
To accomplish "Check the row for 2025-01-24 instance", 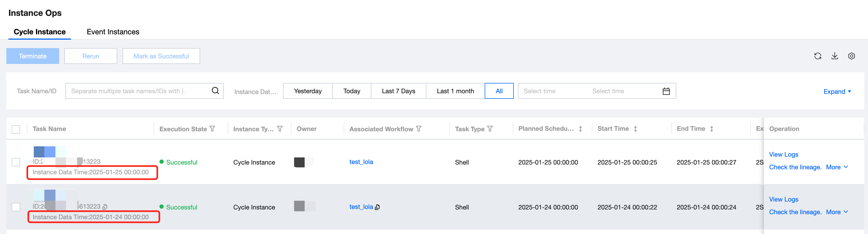I will (16, 207).
